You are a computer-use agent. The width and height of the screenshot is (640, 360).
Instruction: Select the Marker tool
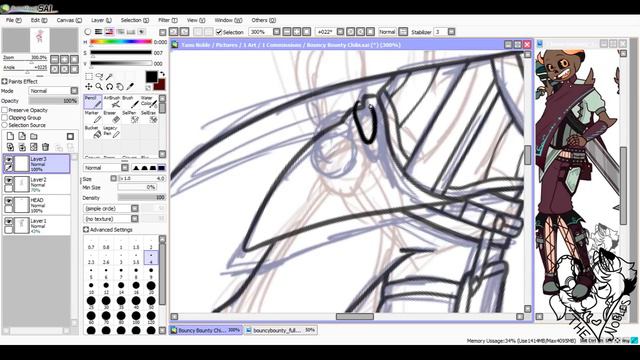93,117
